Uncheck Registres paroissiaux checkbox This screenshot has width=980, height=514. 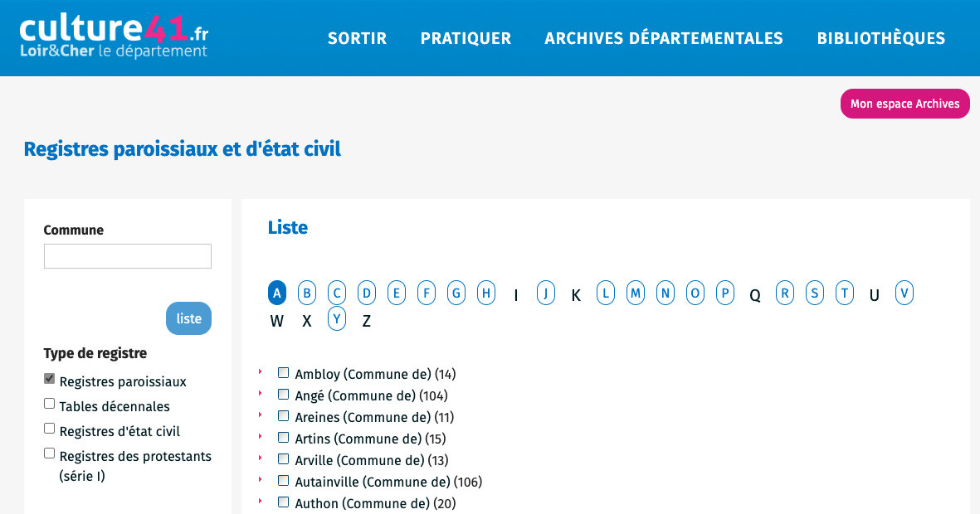tap(50, 379)
